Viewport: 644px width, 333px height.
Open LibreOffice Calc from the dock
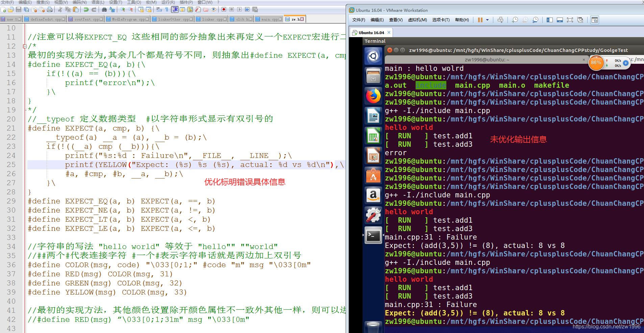point(373,136)
